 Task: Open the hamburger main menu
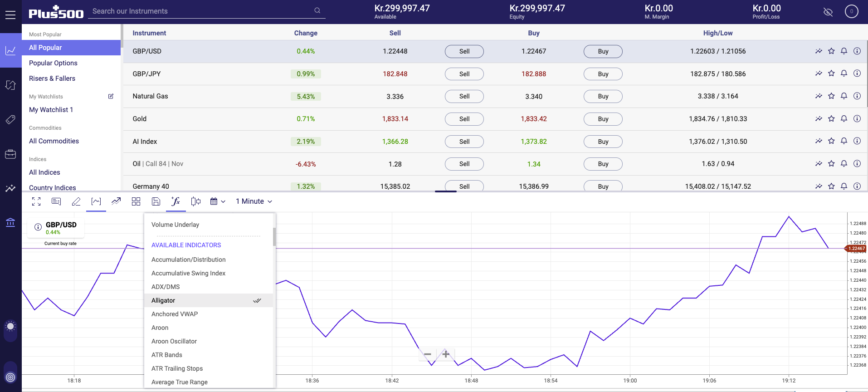10,15
